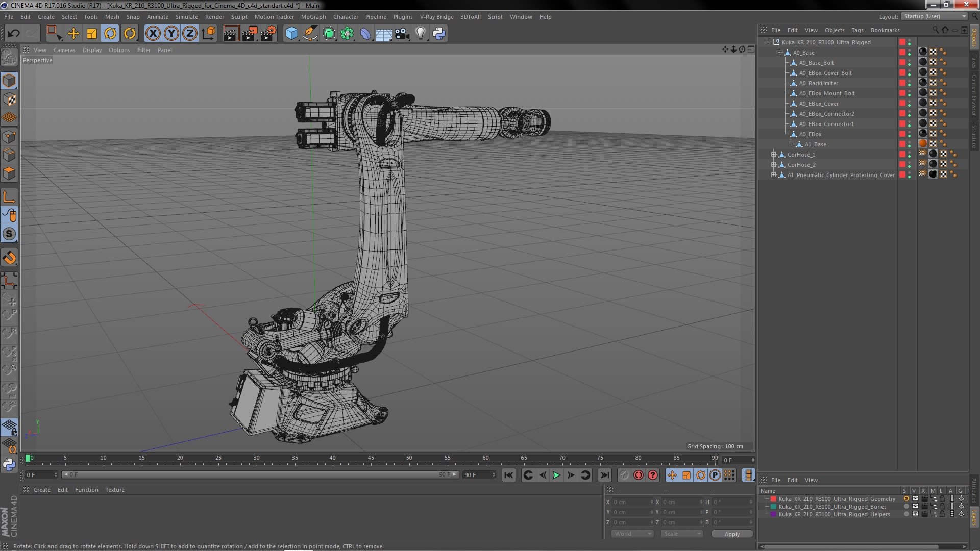Open the Objects panel Tags menu
Viewport: 980px width, 551px height.
coord(857,30)
